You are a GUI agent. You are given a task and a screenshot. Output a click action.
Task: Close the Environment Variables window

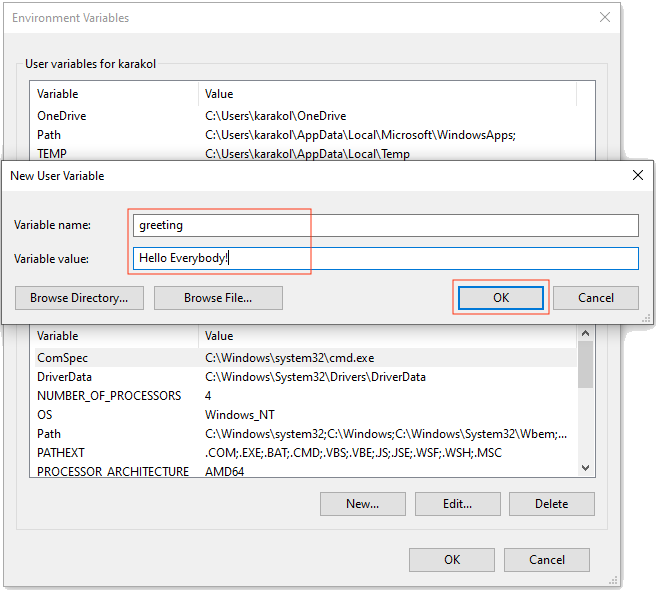(605, 18)
